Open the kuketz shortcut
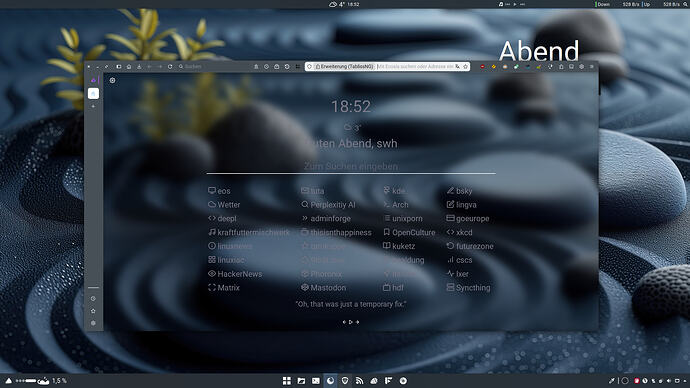Screen dimensions: 690x388 point(399,246)
